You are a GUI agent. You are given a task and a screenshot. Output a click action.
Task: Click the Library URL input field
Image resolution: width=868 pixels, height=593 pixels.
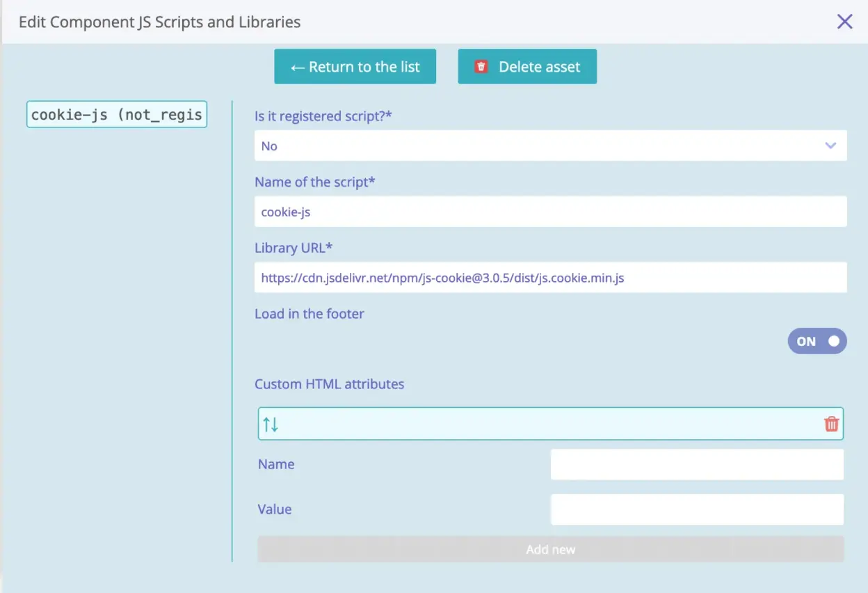(x=550, y=278)
